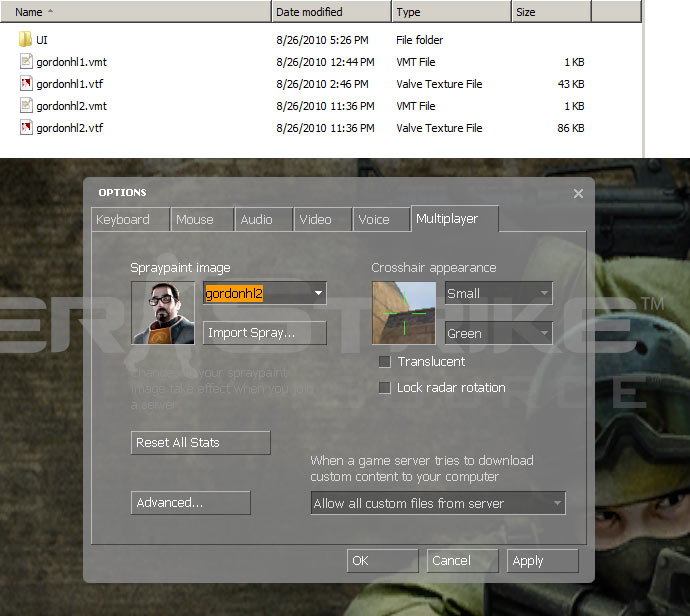Click the Reset All Stats button
The height and width of the screenshot is (616, 690).
pyautogui.click(x=200, y=443)
